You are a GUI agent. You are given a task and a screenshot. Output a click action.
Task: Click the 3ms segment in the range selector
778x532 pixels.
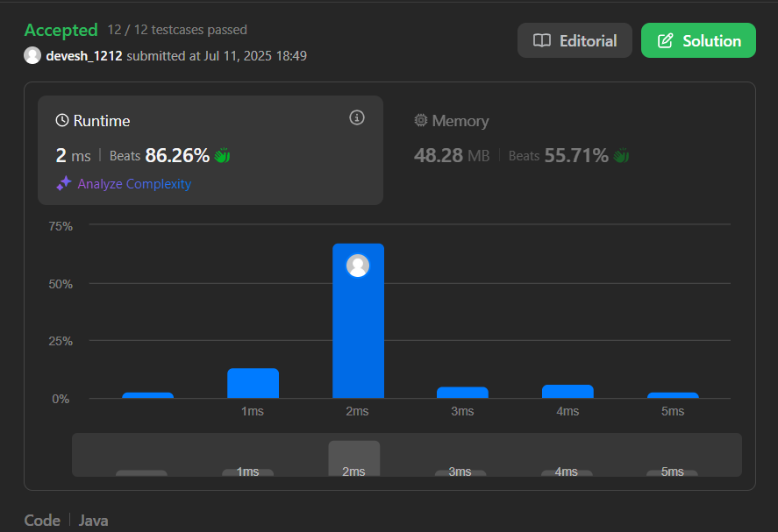click(x=460, y=472)
